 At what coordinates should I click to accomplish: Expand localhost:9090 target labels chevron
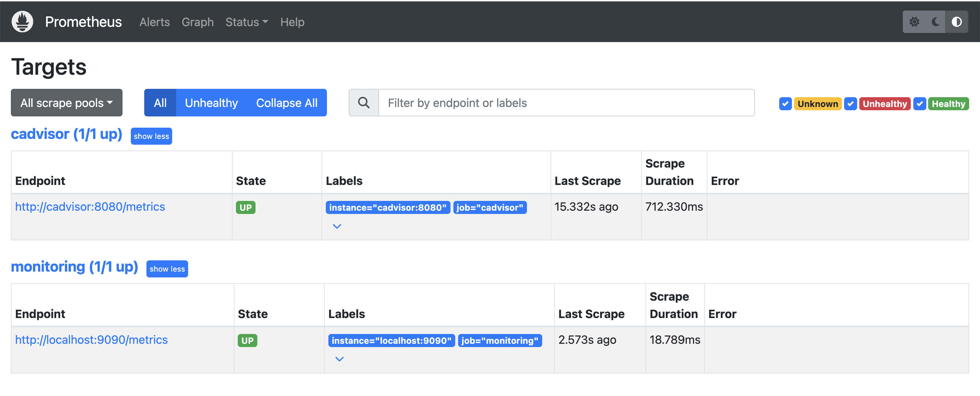point(339,359)
